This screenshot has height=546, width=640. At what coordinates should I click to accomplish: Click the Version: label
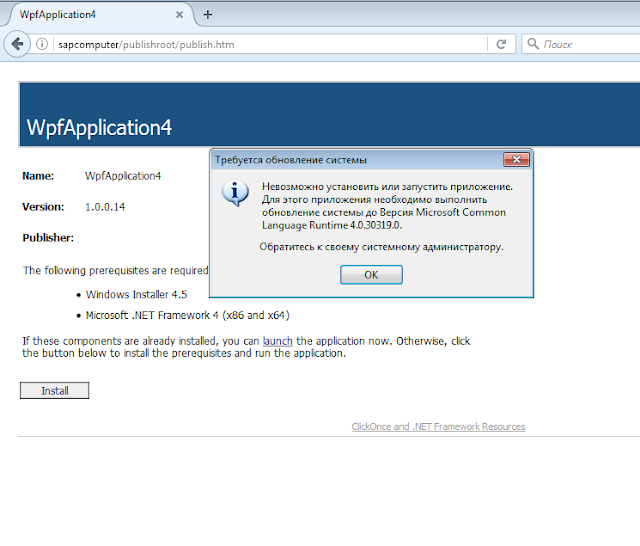click(43, 207)
